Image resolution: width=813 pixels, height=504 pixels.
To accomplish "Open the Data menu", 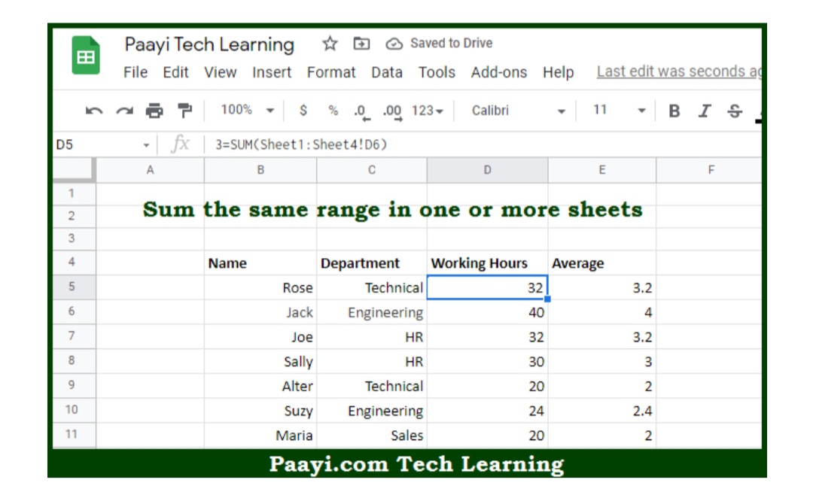I will coord(387,72).
